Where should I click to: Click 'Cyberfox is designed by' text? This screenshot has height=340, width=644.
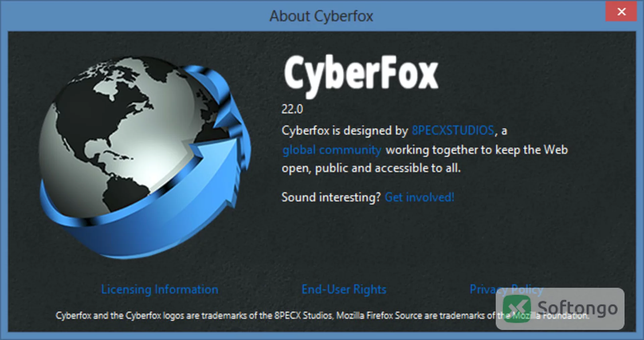coord(345,131)
